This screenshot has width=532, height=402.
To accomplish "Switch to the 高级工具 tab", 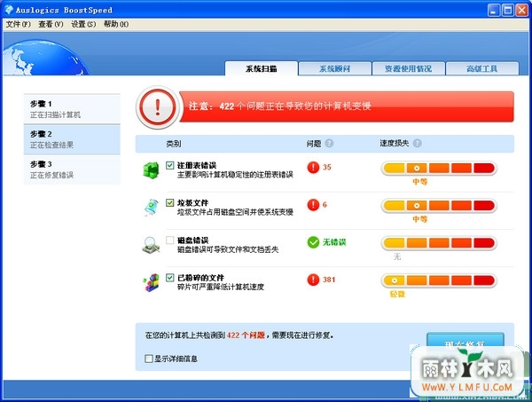I will pyautogui.click(x=481, y=68).
